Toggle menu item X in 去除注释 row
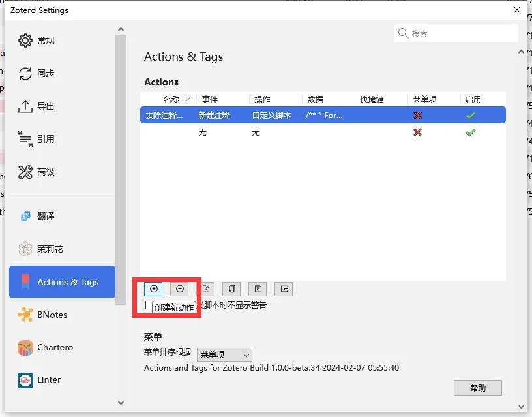 pyautogui.click(x=417, y=116)
